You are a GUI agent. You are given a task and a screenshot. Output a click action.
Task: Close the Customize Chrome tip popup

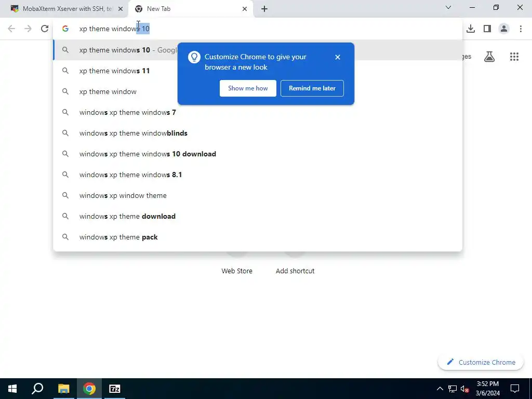pyautogui.click(x=337, y=57)
